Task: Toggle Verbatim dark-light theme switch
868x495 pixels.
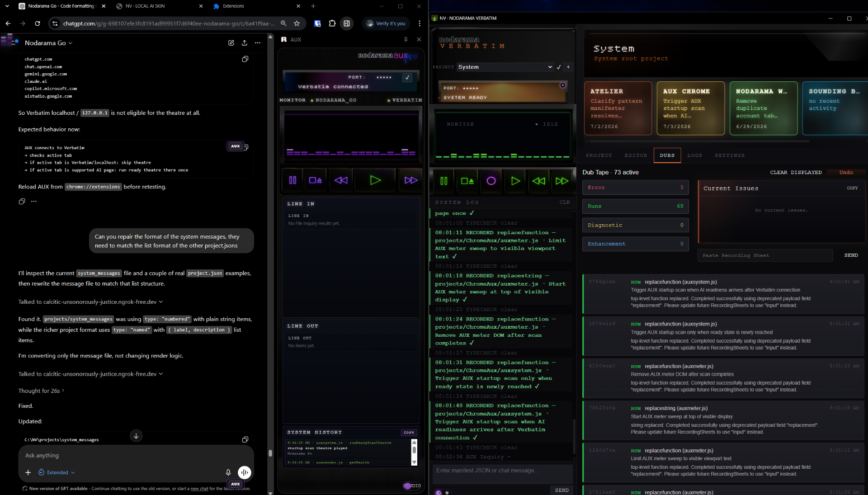Action: pyautogui.click(x=442, y=492)
